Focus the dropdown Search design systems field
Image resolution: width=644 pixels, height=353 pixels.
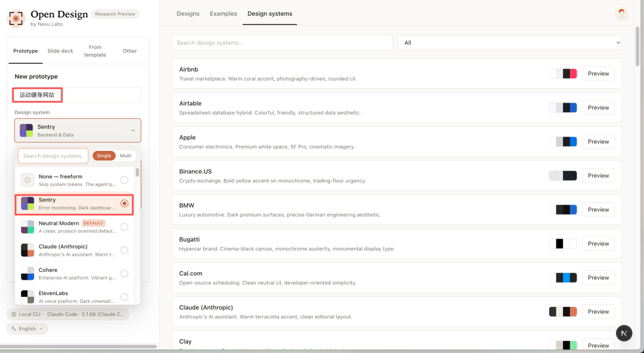[53, 156]
